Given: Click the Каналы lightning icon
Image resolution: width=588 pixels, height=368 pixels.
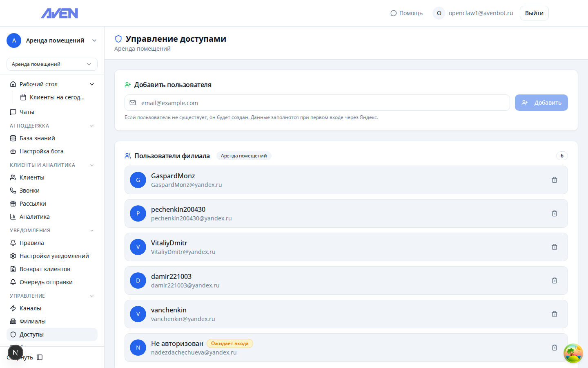Looking at the screenshot, I should [13, 308].
